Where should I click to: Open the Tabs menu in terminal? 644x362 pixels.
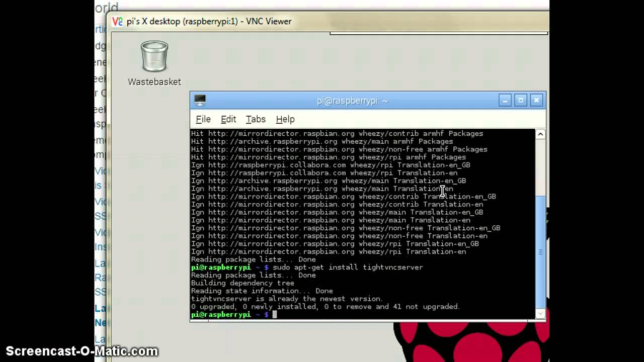(x=256, y=119)
